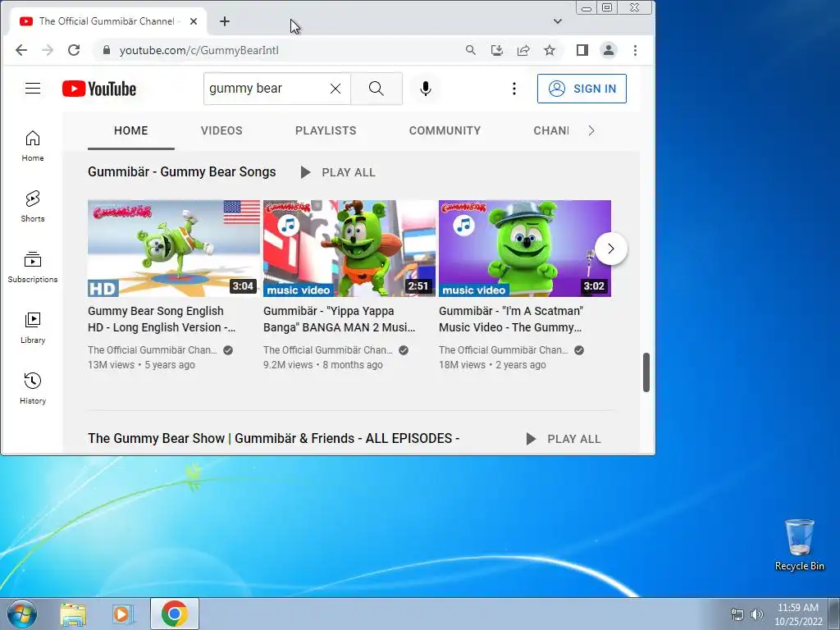The width and height of the screenshot is (840, 630).
Task: Show more channel tabs with arrow
Action: (591, 130)
